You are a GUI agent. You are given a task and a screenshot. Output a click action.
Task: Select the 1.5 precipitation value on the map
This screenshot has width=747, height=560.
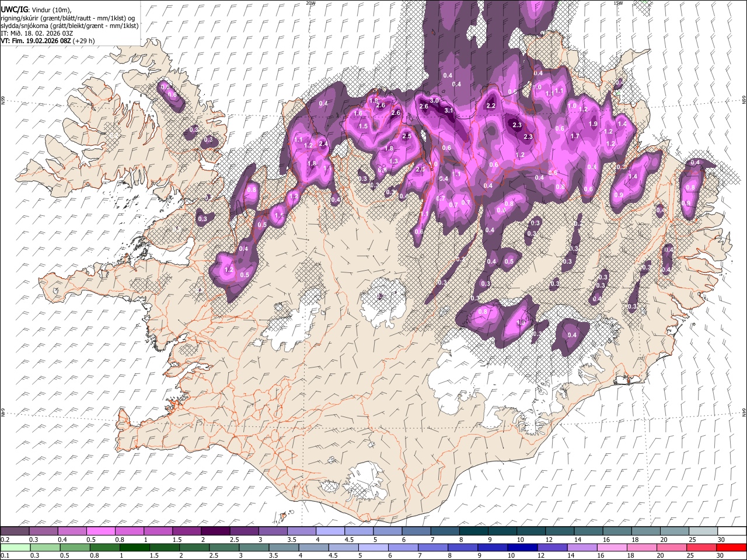tap(363, 126)
